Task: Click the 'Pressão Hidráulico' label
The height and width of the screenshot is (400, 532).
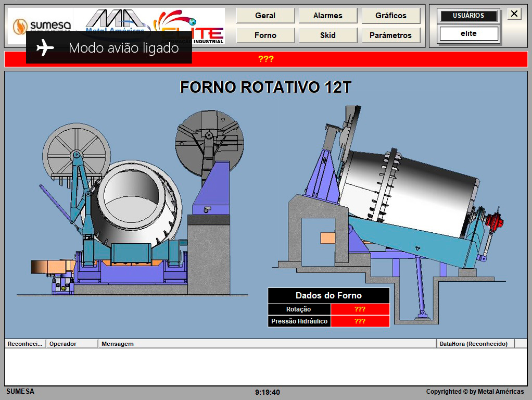Action: 299,321
